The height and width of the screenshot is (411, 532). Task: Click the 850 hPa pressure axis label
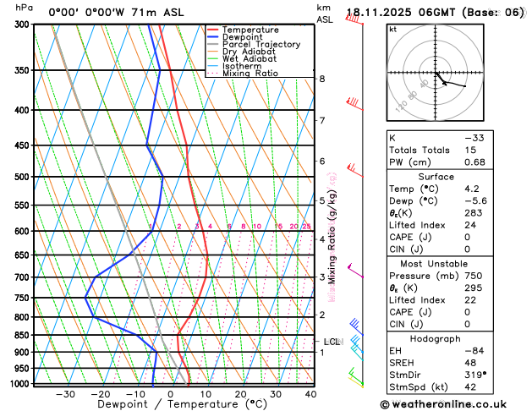coord(24,335)
